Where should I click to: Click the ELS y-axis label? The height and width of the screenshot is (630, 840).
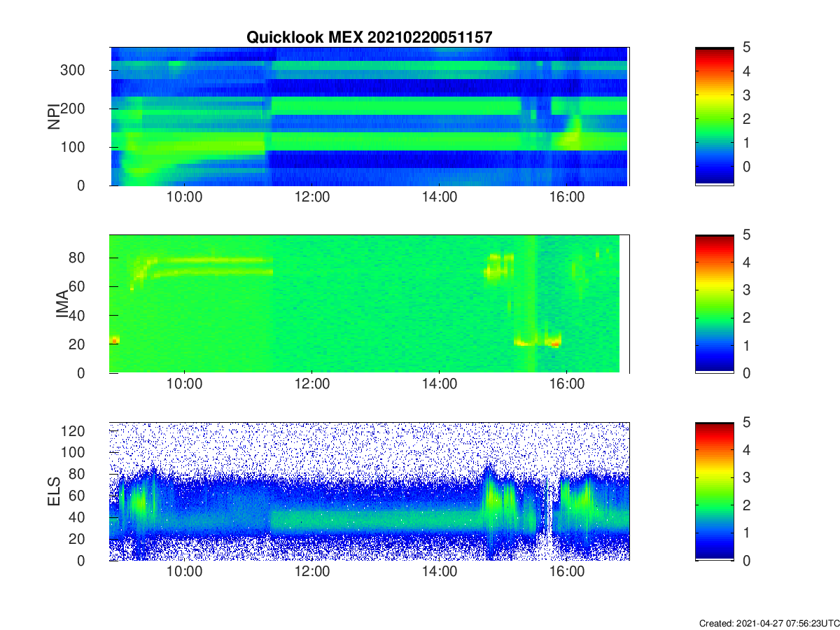click(54, 491)
